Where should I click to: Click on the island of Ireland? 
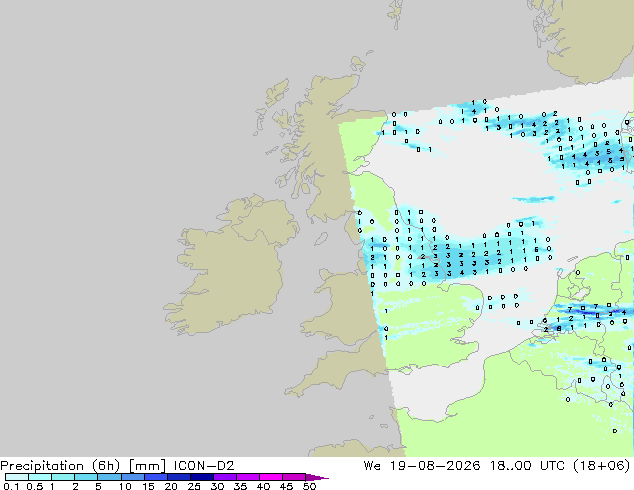click(232, 267)
